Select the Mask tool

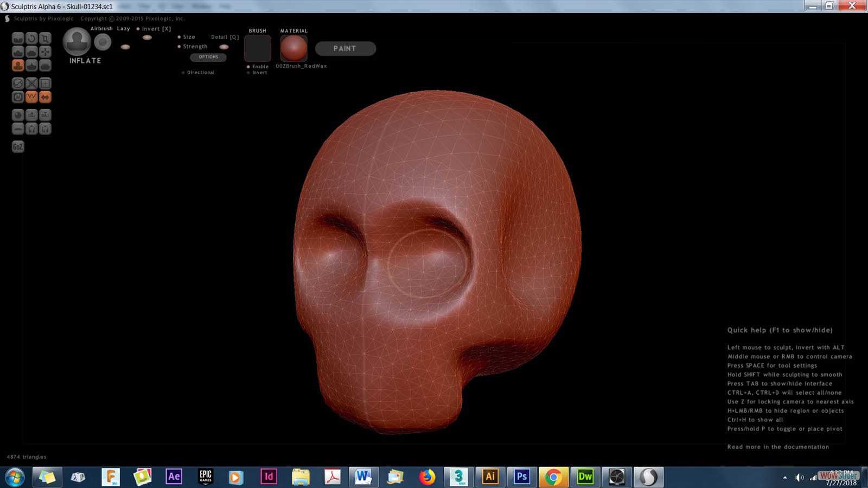click(18, 97)
